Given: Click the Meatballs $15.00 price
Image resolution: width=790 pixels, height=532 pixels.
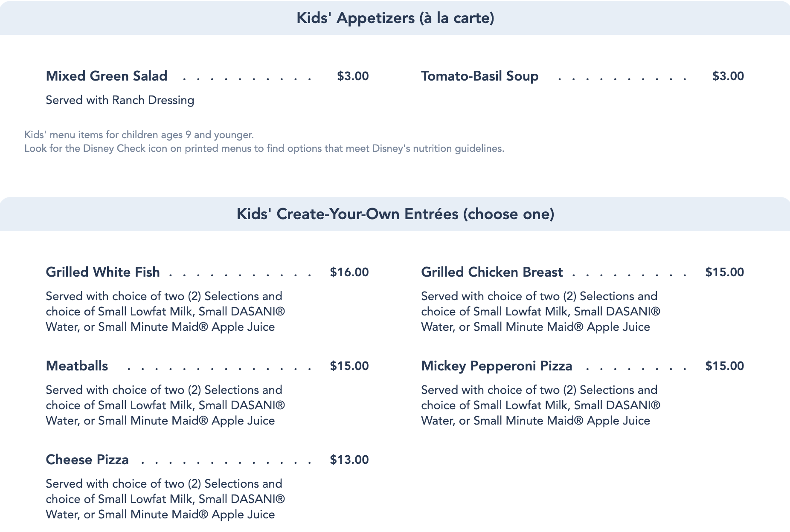Looking at the screenshot, I should (x=349, y=366).
